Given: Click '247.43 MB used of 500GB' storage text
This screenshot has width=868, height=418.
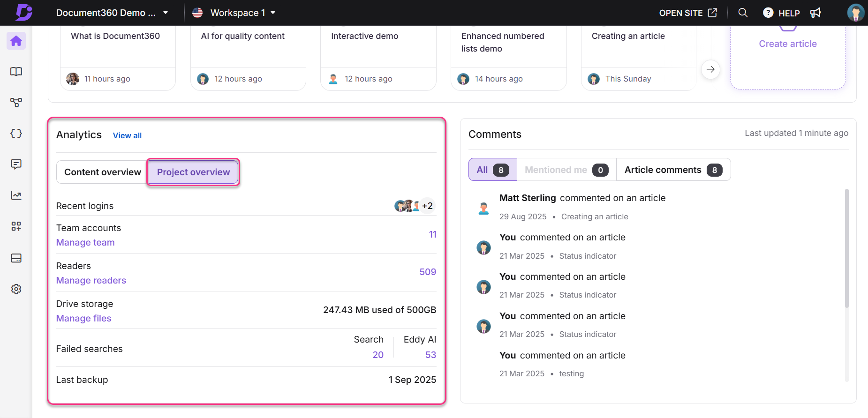Looking at the screenshot, I should (379, 310).
